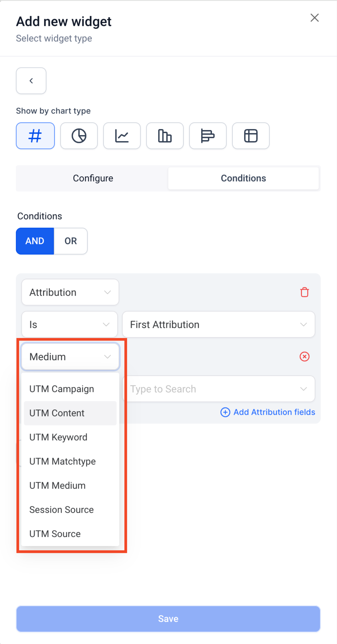This screenshot has width=337, height=644.
Task: Select Session Source option
Action: coord(62,510)
